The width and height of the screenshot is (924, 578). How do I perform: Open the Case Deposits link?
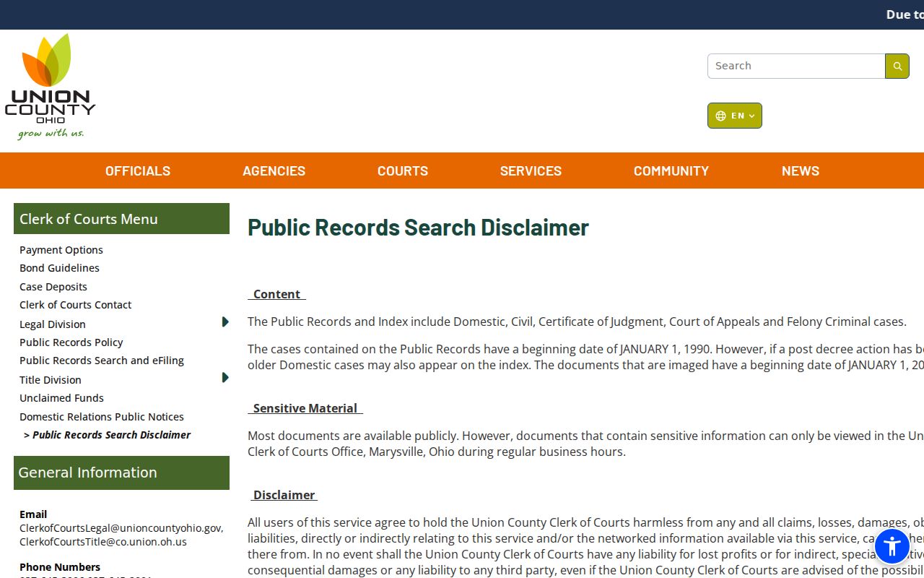coord(53,287)
